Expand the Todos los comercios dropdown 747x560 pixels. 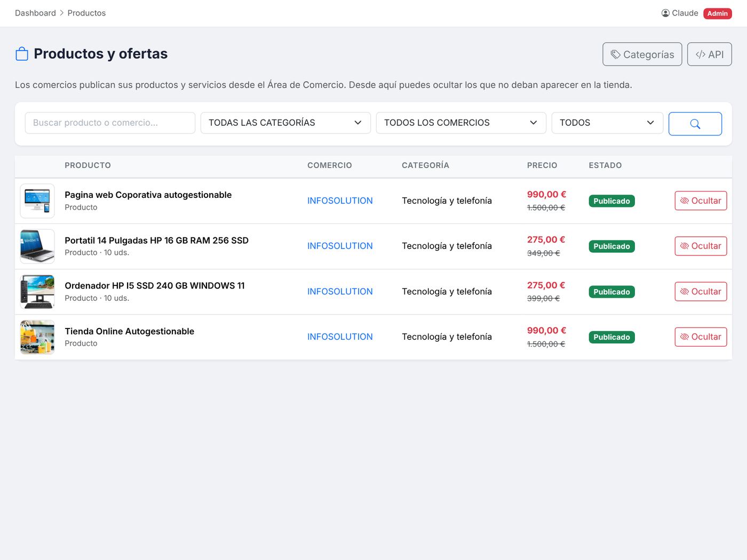click(461, 123)
